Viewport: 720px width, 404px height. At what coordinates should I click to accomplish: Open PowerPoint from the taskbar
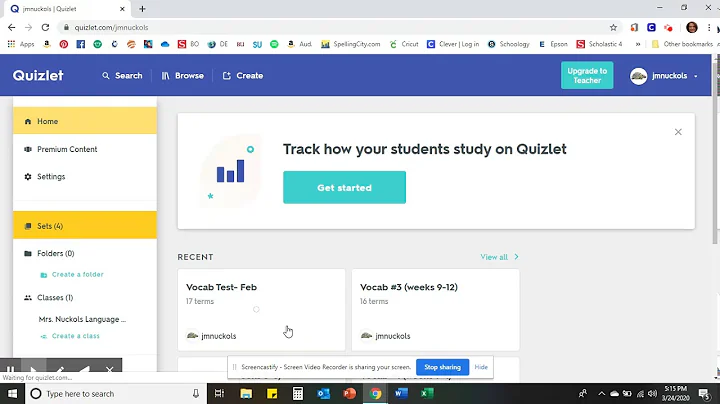[x=349, y=393]
